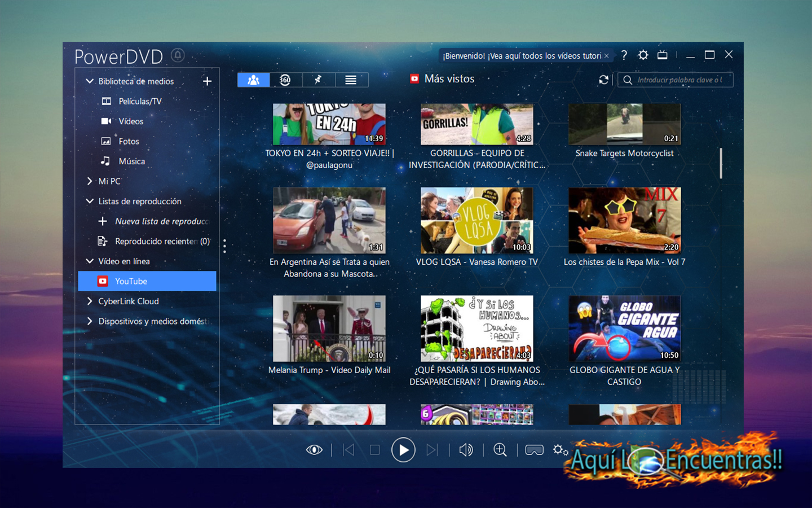Screen dimensions: 812x508
Task: Stop playback with the square button
Action: pyautogui.click(x=374, y=450)
